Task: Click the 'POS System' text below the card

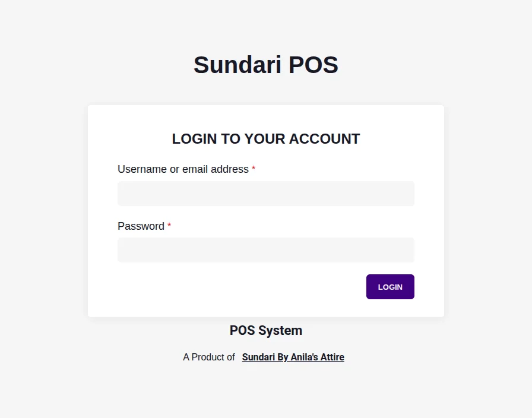Action: 265,330
